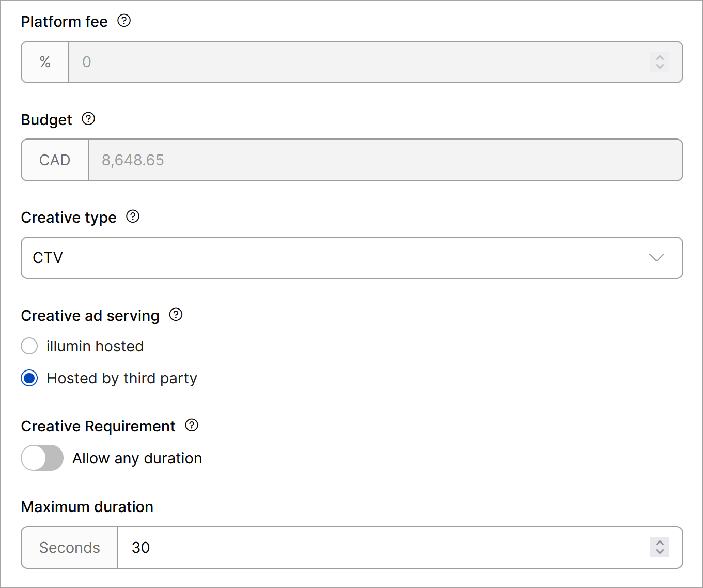Click Creative ad serving help icon
The image size is (703, 588).
tap(176, 315)
